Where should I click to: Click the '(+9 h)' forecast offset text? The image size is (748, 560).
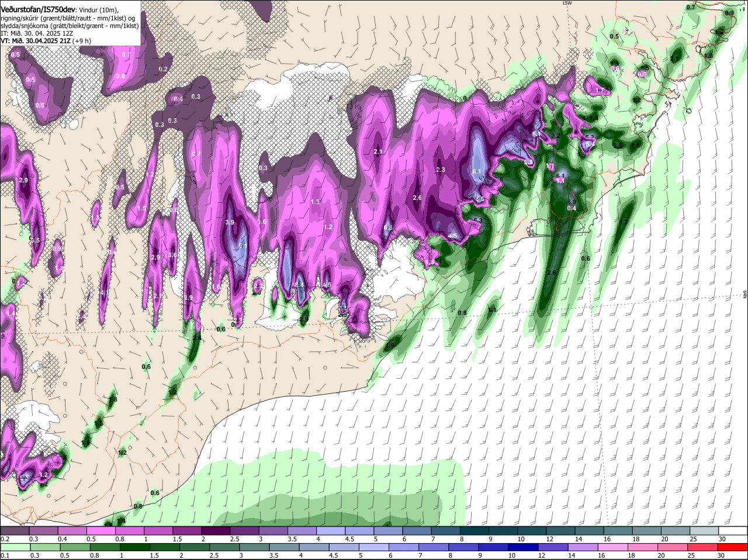tap(81, 41)
